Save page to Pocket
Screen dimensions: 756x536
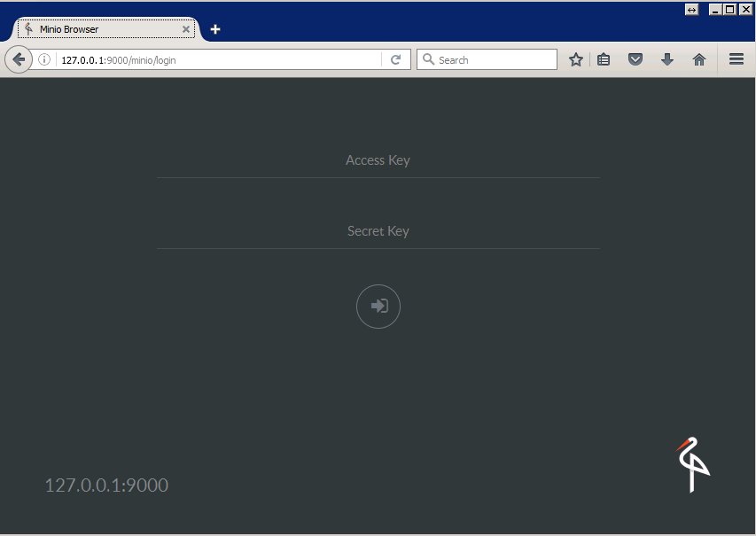pyautogui.click(x=635, y=59)
